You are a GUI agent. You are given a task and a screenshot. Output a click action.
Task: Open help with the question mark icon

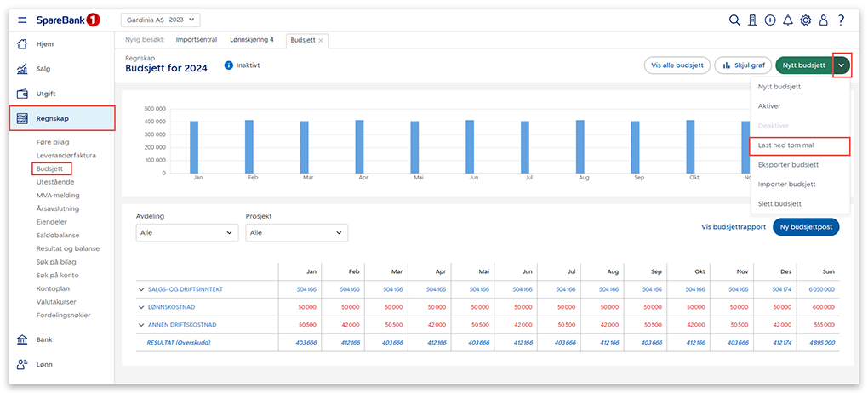pyautogui.click(x=841, y=20)
